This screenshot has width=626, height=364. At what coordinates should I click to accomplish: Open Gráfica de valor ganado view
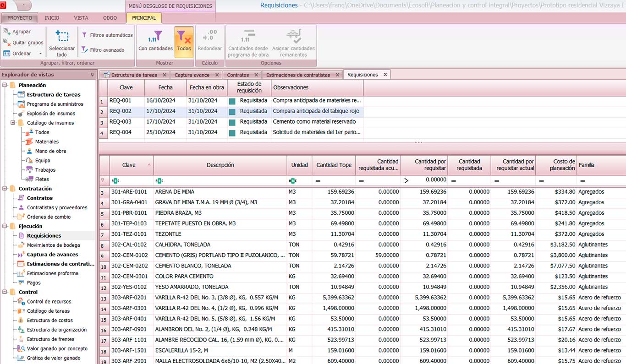(53, 358)
